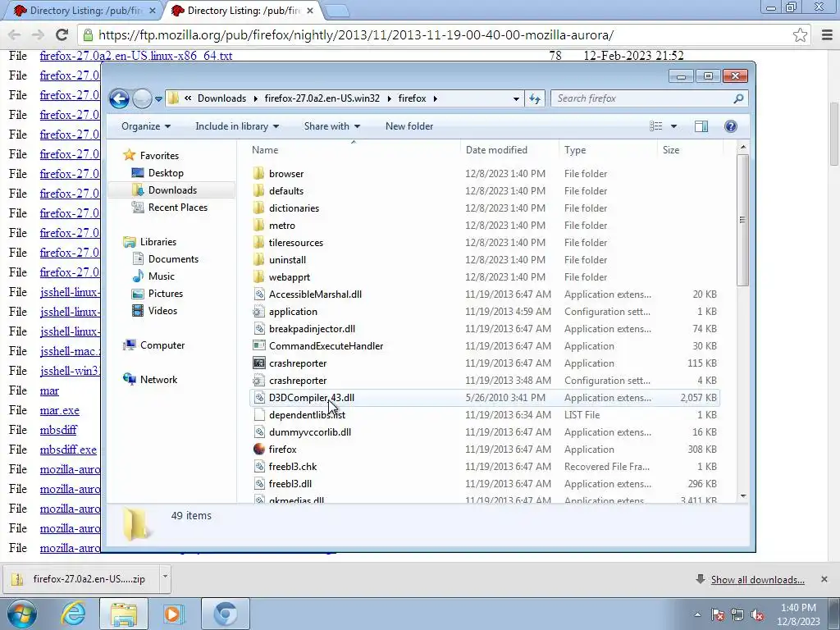This screenshot has height=630, width=840.
Task: Click Show all downloads link
Action: (757, 580)
